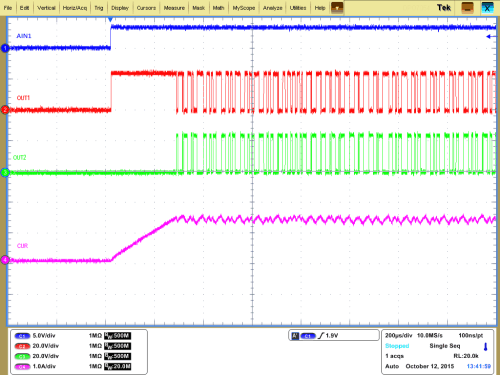
Task: Select the OUT1 waveform label
Action: [23, 98]
